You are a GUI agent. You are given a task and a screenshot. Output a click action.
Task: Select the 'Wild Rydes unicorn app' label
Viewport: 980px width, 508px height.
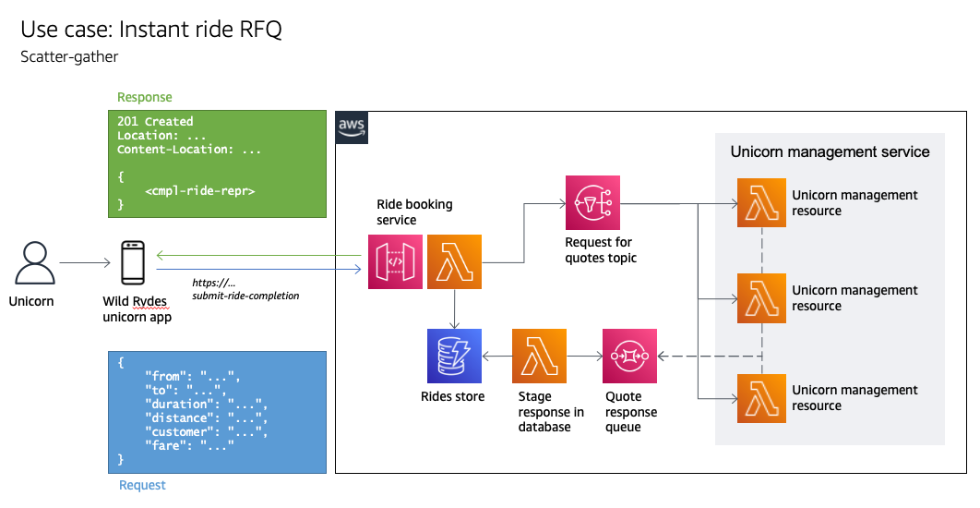coord(137,309)
